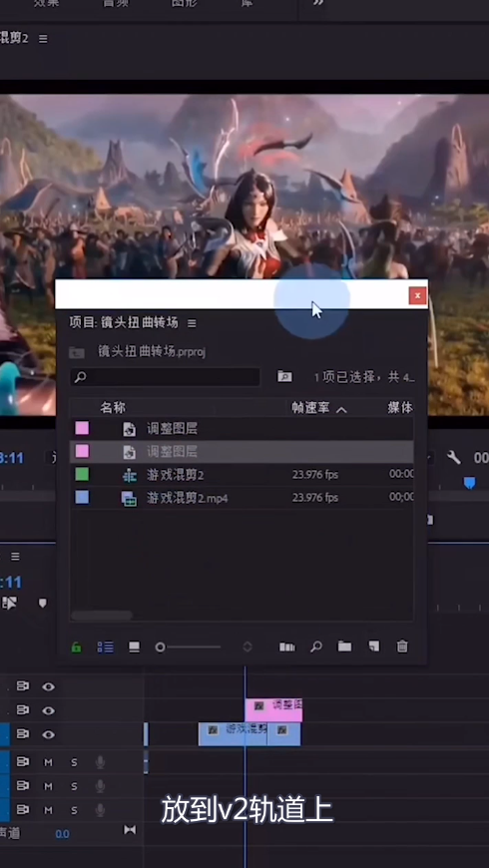Click voice-over microphone on top audio track

100,762
